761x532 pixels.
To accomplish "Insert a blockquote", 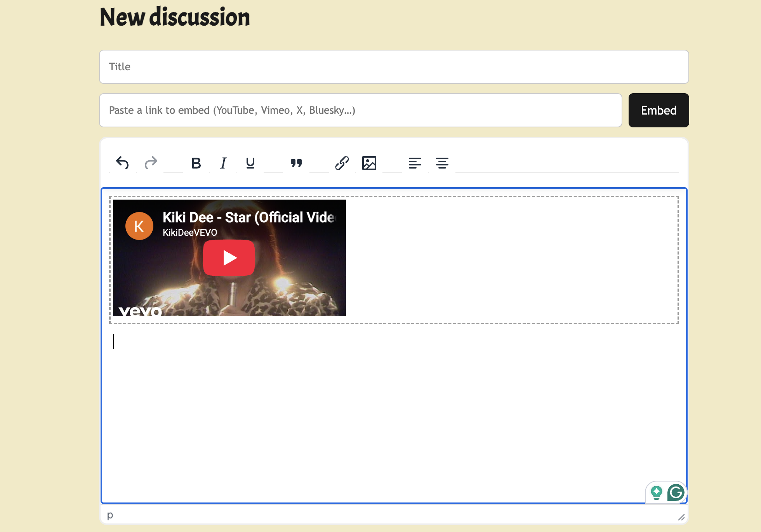I will pyautogui.click(x=296, y=163).
